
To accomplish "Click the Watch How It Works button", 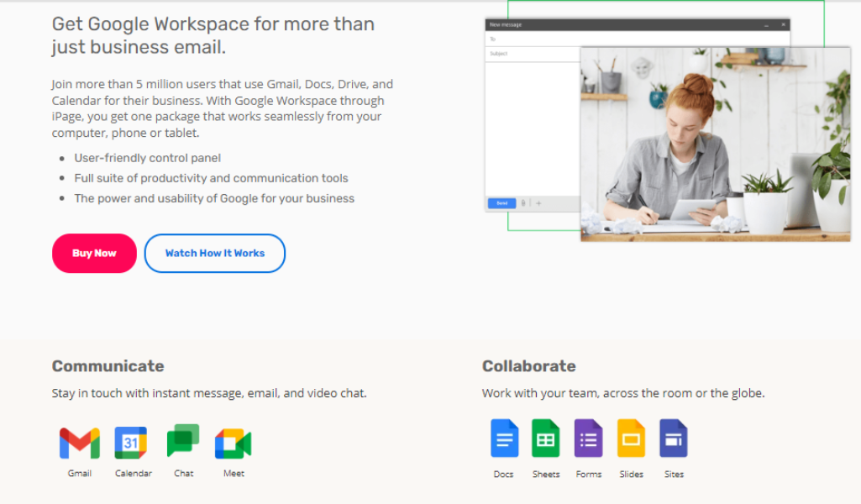I will point(215,253).
